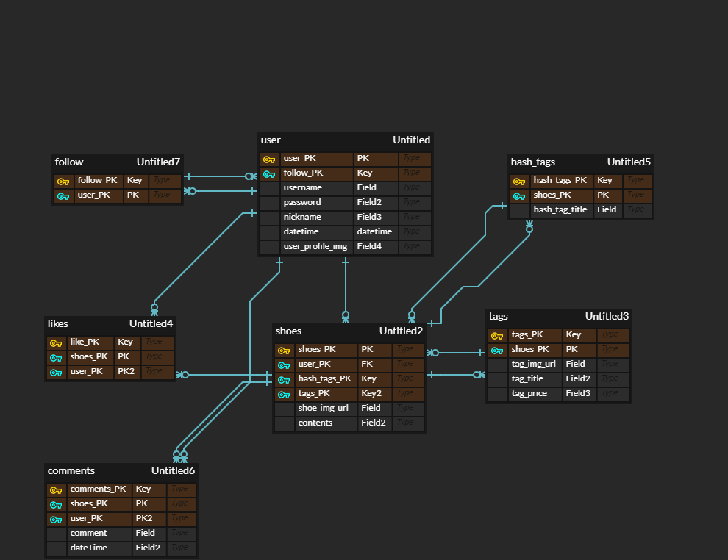Open the Type dropdown for tag_price field
728x560 pixels.
(614, 393)
